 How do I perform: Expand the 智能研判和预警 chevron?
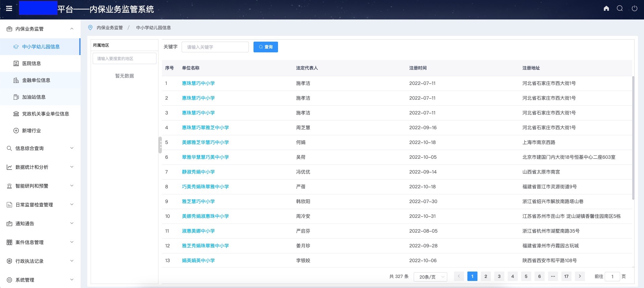(72, 186)
